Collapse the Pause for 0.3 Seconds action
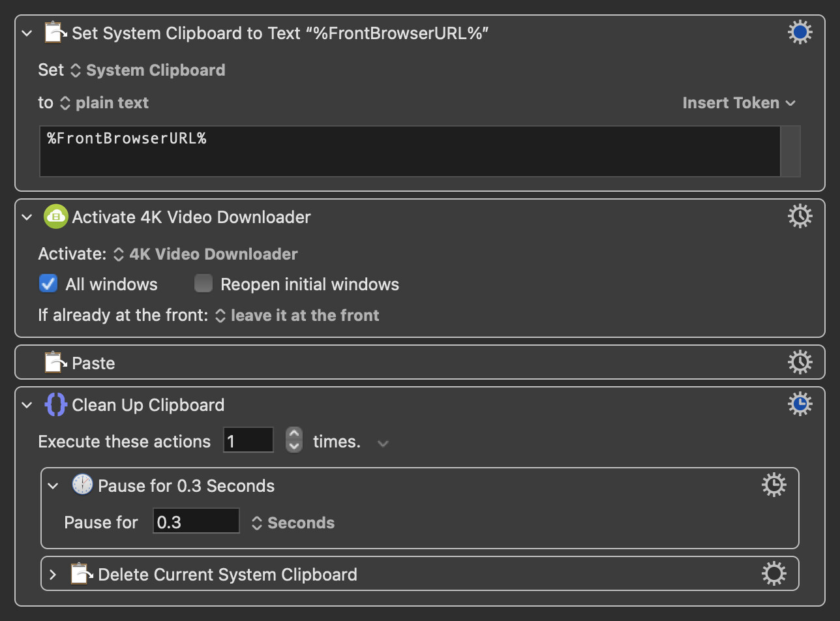 tap(53, 486)
